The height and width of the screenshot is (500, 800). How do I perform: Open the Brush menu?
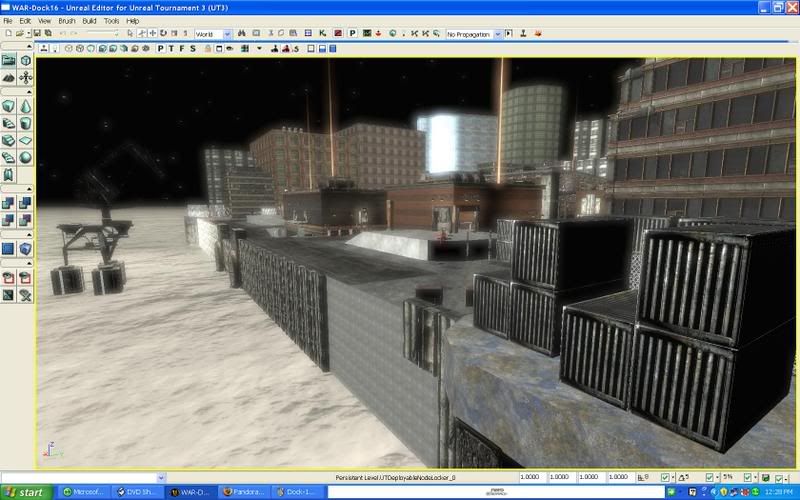click(67, 21)
